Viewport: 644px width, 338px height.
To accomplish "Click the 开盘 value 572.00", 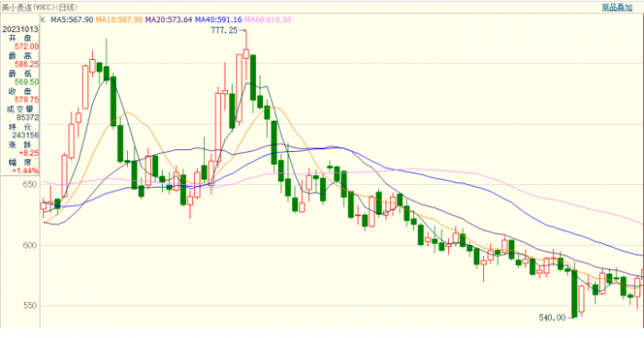I will (27, 46).
